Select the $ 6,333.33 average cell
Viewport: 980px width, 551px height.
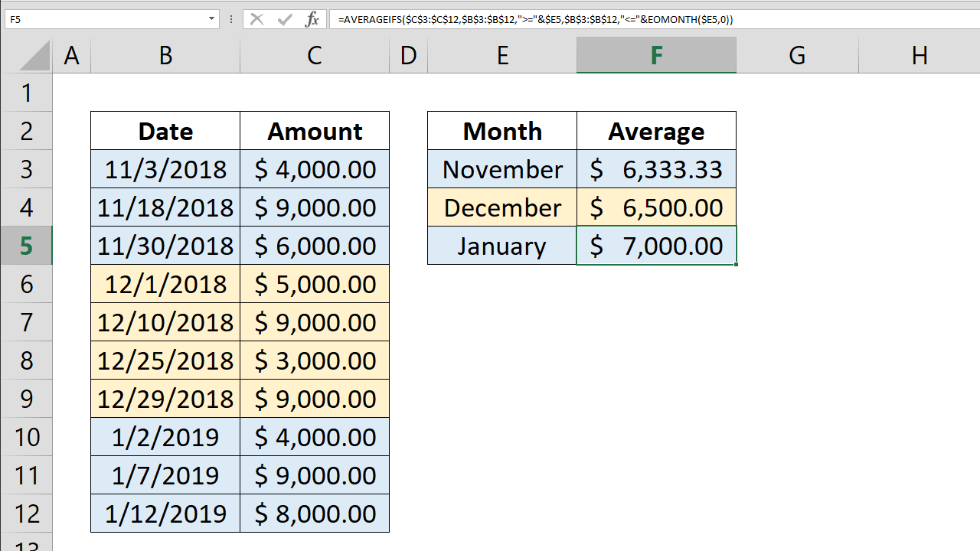pyautogui.click(x=656, y=169)
